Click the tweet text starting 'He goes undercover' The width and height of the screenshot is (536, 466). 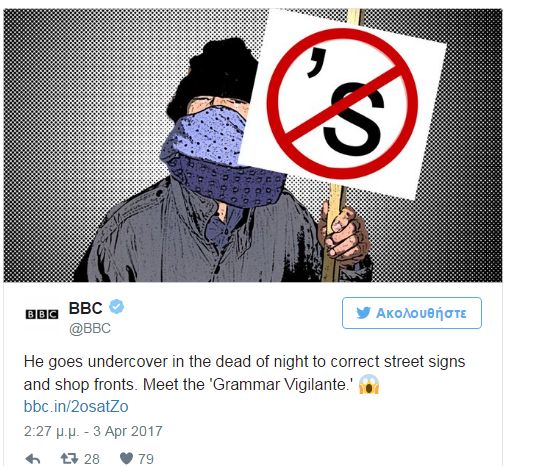click(244, 373)
